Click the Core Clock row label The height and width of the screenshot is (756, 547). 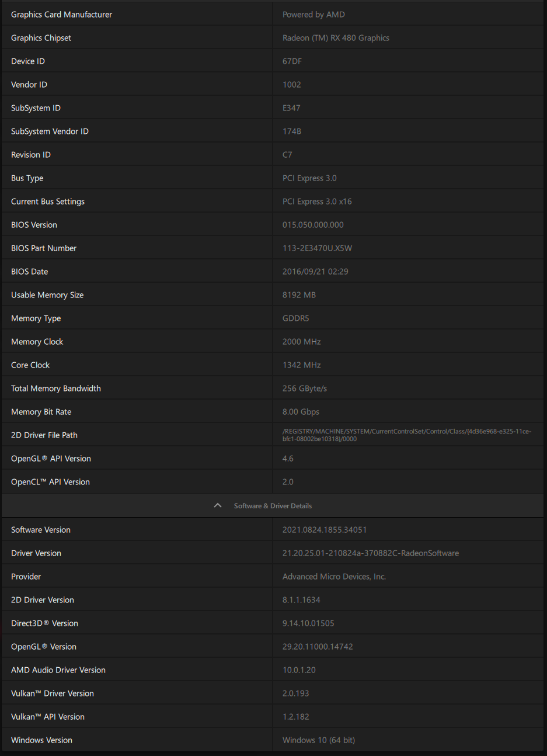pos(30,365)
